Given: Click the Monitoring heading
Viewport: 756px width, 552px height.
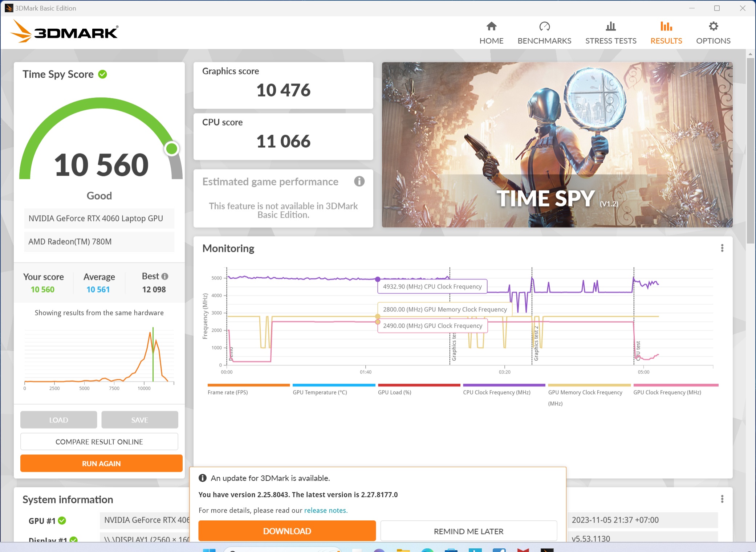Looking at the screenshot, I should 228,248.
